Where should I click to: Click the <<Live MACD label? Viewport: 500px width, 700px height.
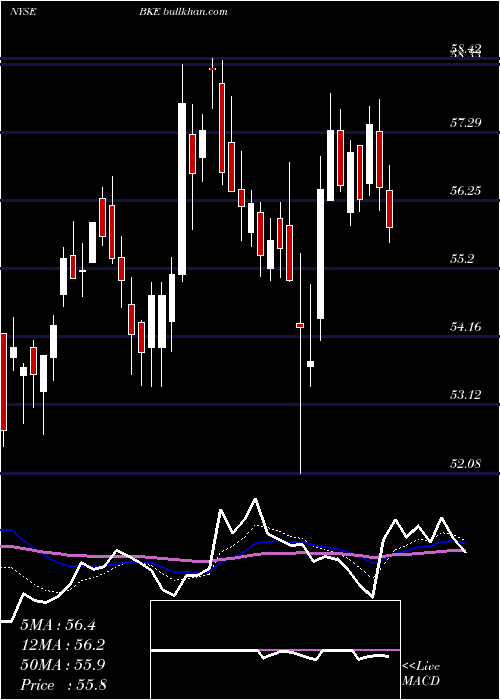pos(421,673)
